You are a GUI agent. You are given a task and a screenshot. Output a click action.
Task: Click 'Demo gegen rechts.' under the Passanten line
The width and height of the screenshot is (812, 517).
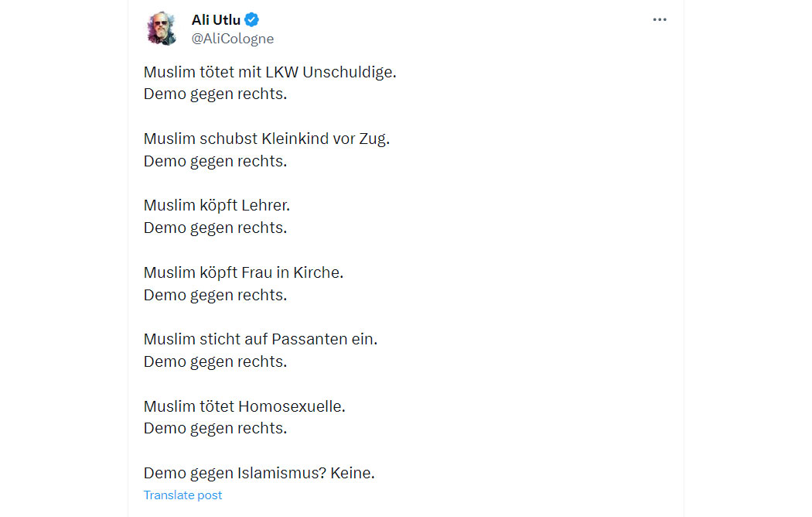[215, 361]
